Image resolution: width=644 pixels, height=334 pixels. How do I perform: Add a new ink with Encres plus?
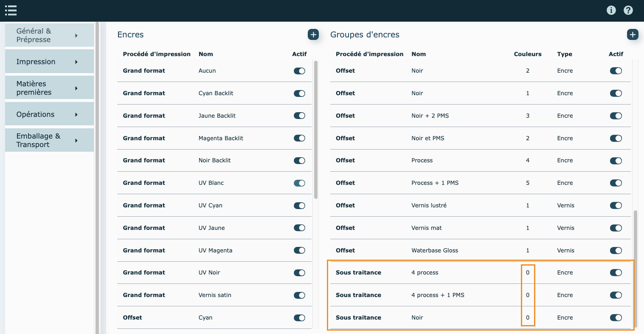click(313, 34)
